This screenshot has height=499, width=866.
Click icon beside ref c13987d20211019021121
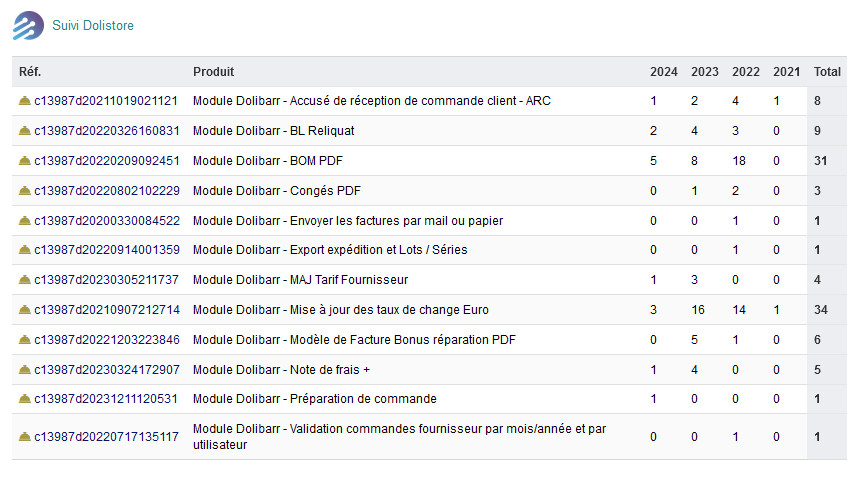coord(25,101)
